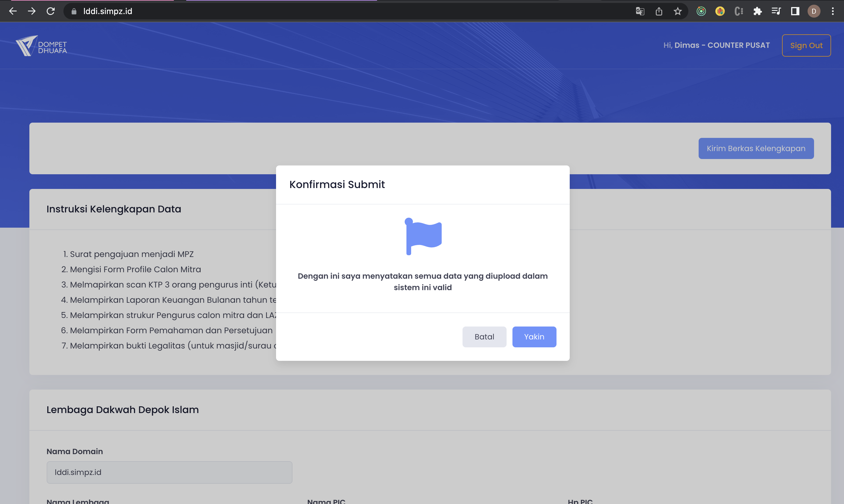Click the browser forward arrow
The width and height of the screenshot is (844, 504).
32,11
